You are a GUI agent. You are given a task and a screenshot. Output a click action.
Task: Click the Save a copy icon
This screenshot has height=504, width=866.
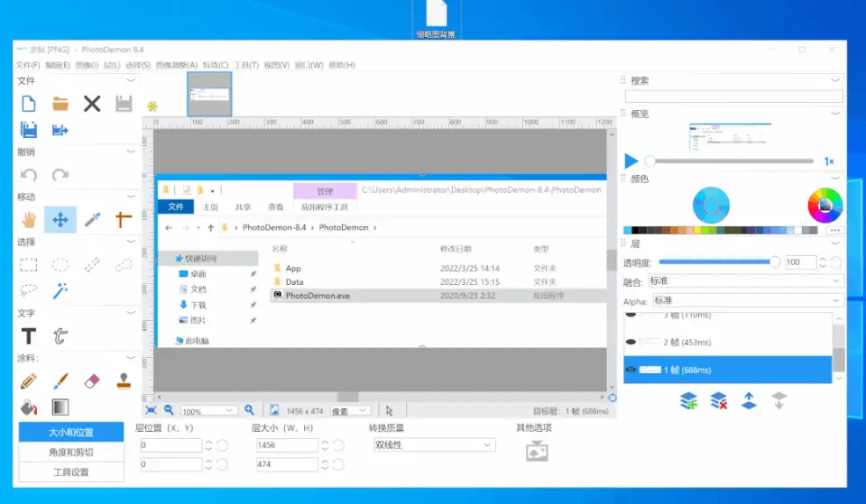click(x=29, y=130)
